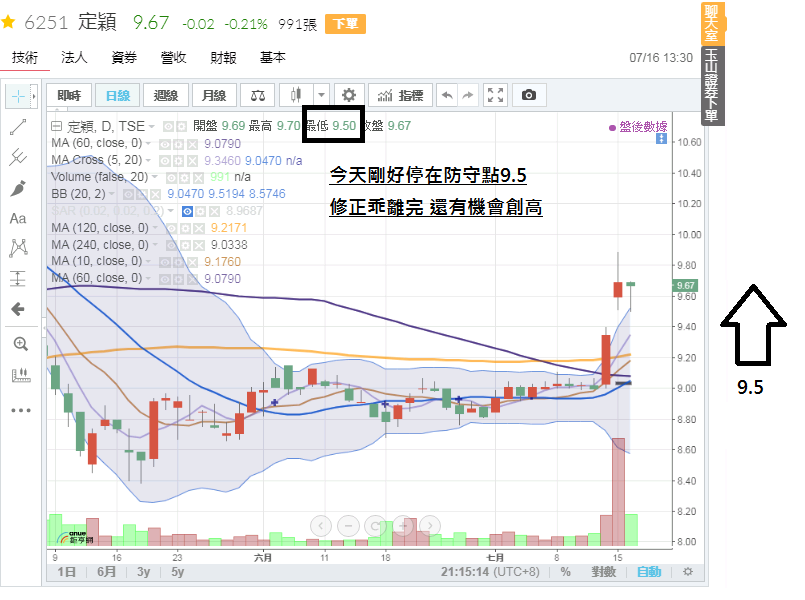The width and height of the screenshot is (805, 600).
Task: Click bottom-bar scale settings gear icon
Action: tap(688, 572)
